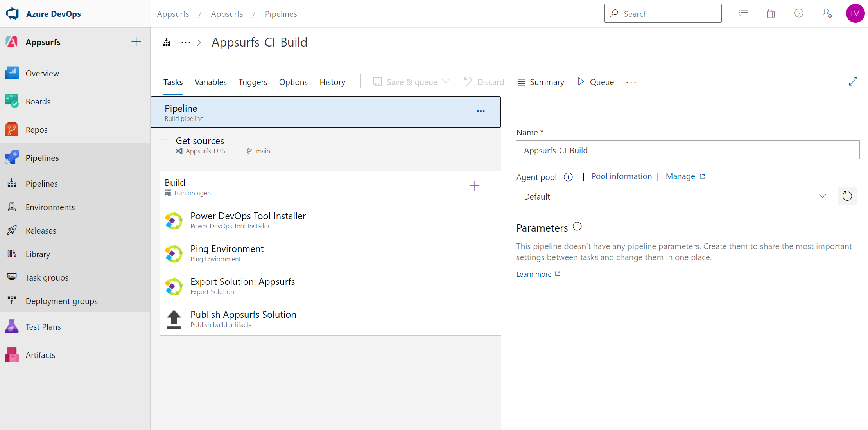This screenshot has height=430, width=868.
Task: Open Environments in the sidebar
Action: click(75, 207)
